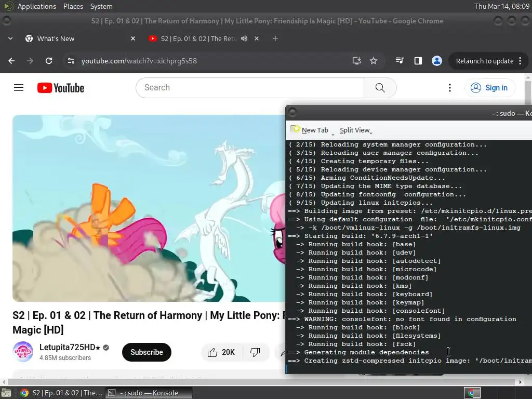This screenshot has width=532, height=399.
Task: Select Chrome window in taskbar
Action: pos(61,393)
